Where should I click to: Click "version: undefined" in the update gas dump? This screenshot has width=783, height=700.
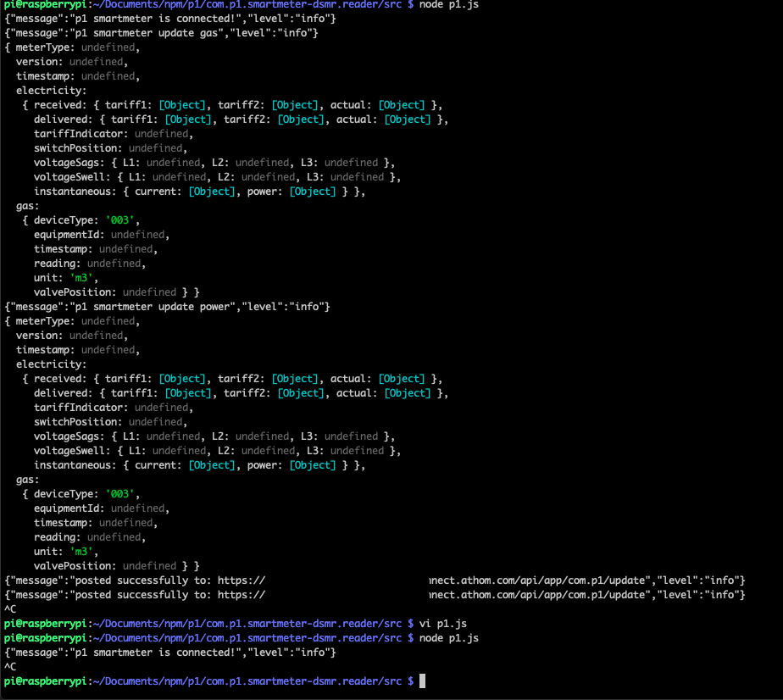coord(71,62)
